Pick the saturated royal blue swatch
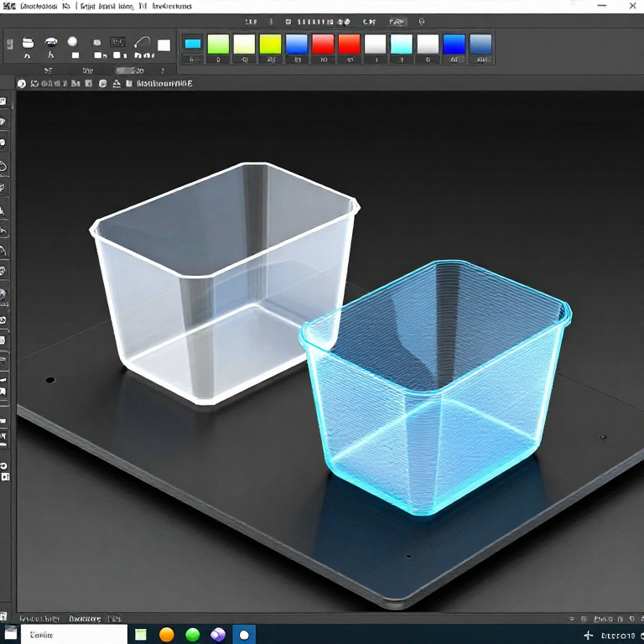The height and width of the screenshot is (644, 644). [x=454, y=44]
